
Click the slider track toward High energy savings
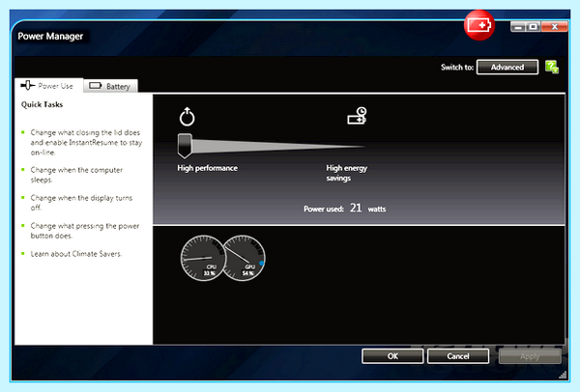[x=277, y=147]
